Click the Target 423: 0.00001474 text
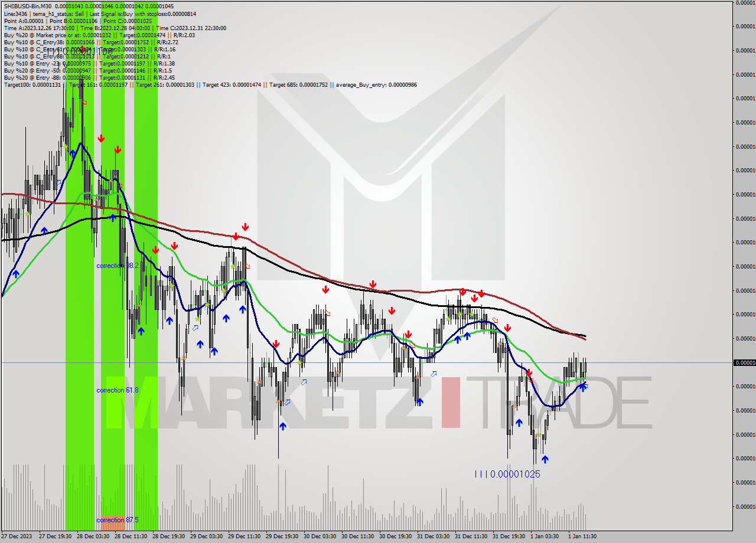Image resolution: width=756 pixels, height=543 pixels. (x=232, y=84)
